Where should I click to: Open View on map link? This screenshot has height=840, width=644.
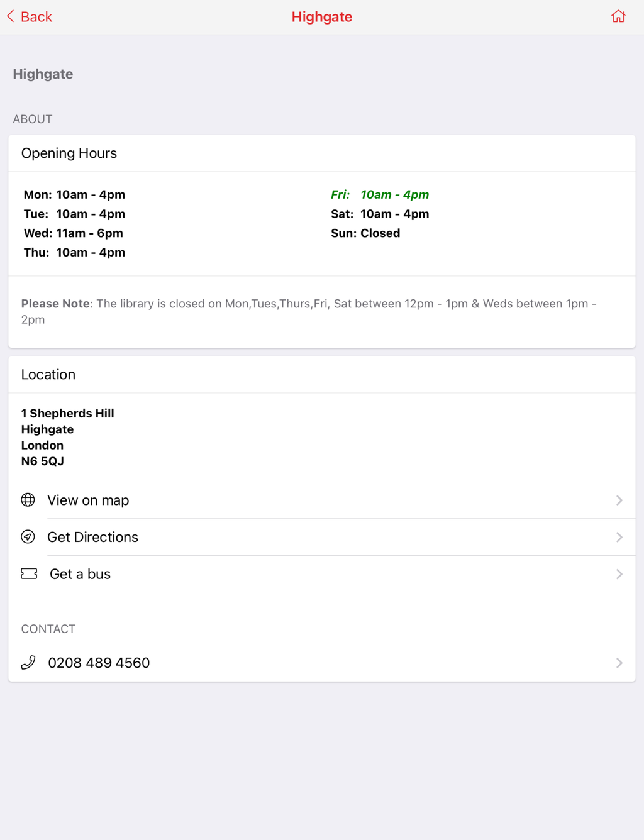click(322, 500)
